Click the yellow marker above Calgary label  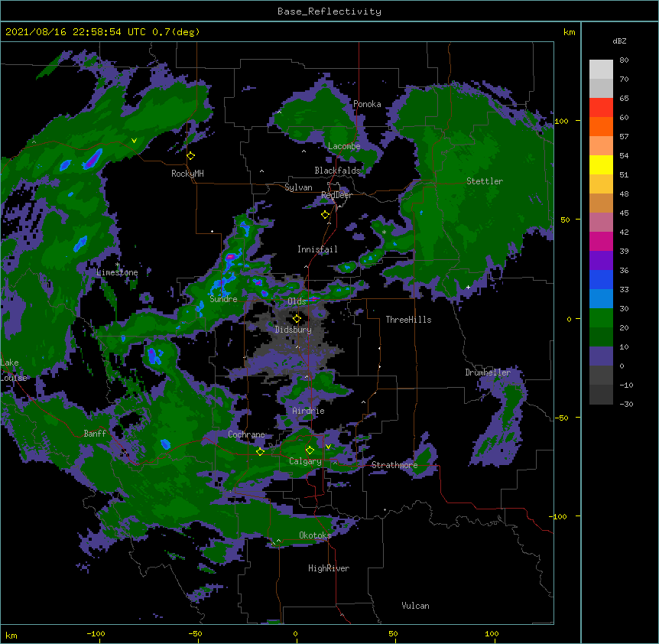(310, 450)
